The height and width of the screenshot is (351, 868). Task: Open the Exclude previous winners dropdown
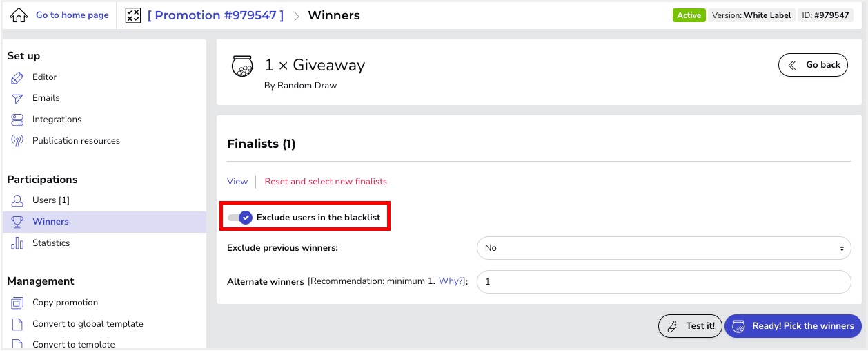663,248
